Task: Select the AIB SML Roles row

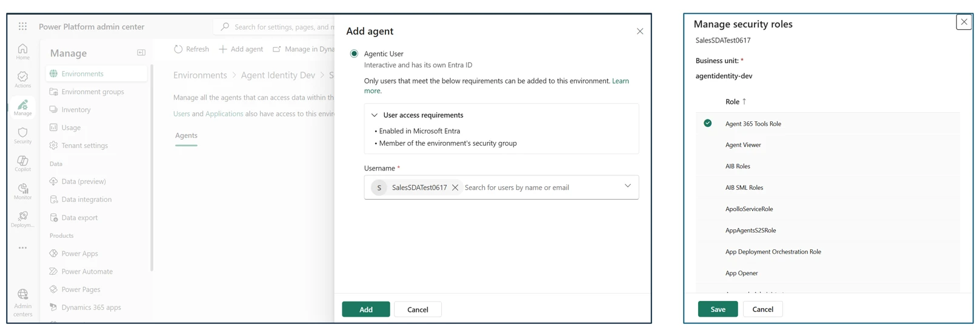Action: [828, 187]
